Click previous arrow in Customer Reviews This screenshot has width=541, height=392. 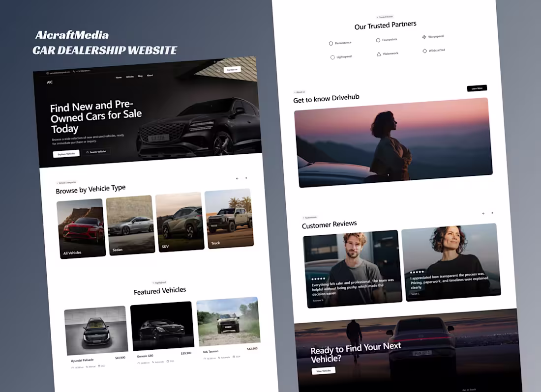[x=483, y=214]
